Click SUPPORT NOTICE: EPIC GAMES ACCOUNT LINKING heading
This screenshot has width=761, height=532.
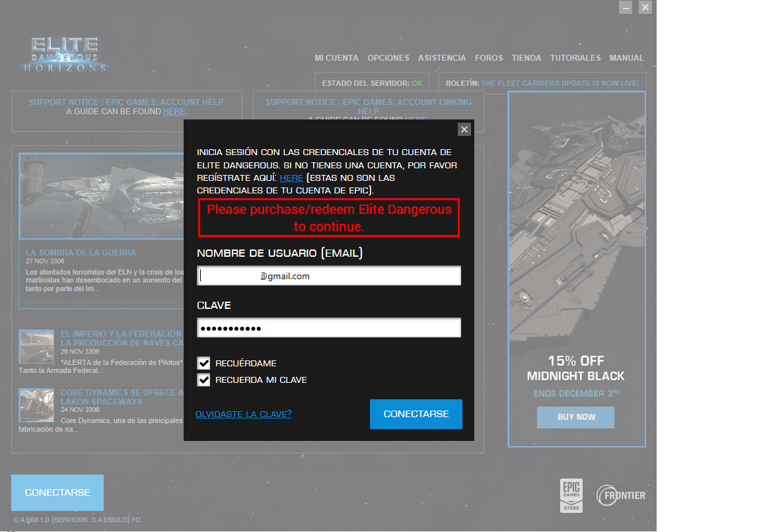pyautogui.click(x=369, y=107)
